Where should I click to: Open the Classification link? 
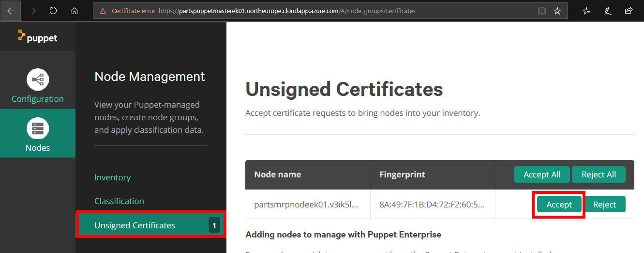119,201
